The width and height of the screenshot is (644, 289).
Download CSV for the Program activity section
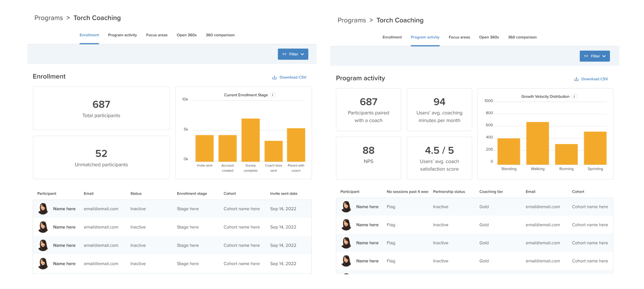591,79
